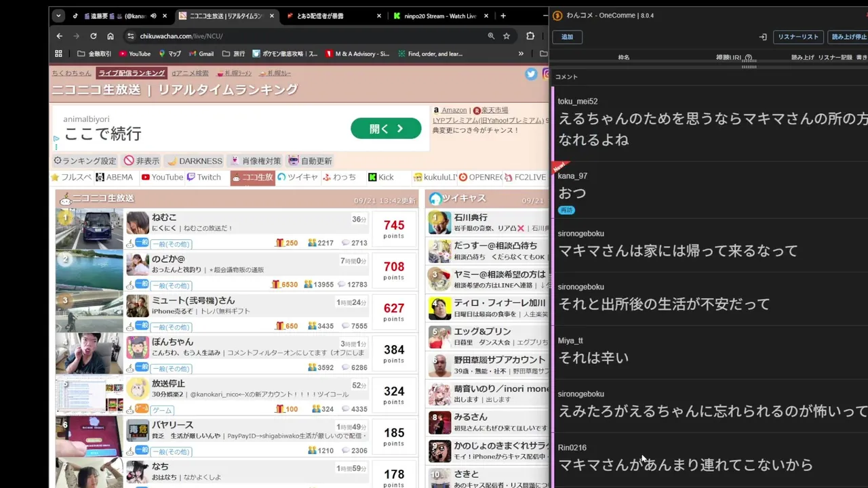Image resolution: width=868 pixels, height=488 pixels.
Task: Open M & A Advisory bookmark
Action: tap(357, 54)
